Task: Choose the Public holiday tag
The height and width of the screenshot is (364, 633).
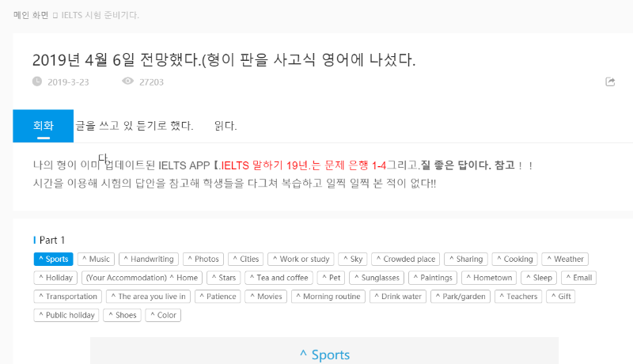Action: pyautogui.click(x=66, y=315)
